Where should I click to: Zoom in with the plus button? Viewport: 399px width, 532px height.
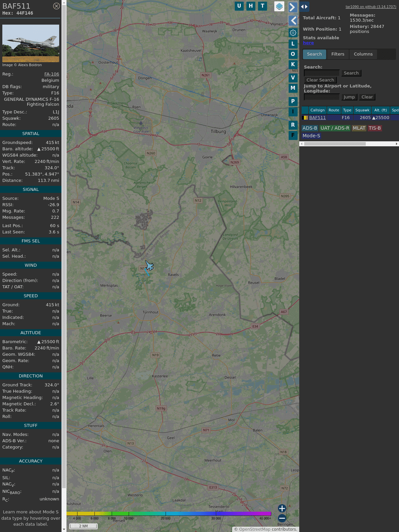(x=282, y=508)
